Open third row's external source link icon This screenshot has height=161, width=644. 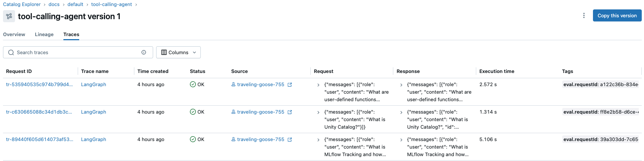(290, 140)
